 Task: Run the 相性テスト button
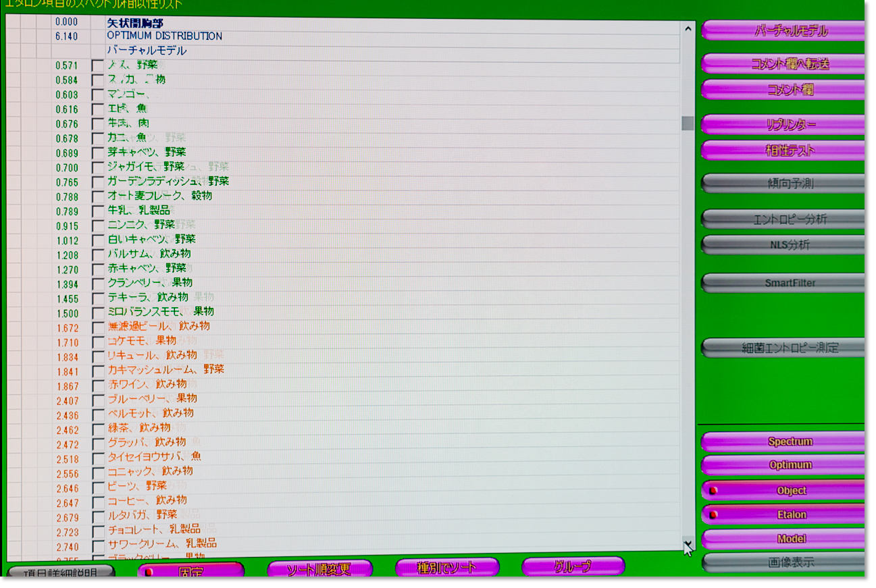tap(783, 150)
